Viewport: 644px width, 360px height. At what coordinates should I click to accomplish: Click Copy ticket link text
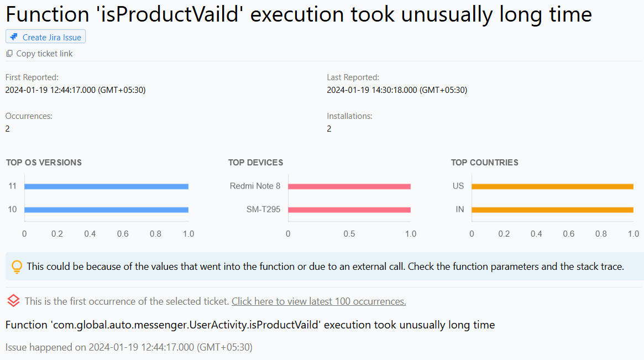[44, 53]
